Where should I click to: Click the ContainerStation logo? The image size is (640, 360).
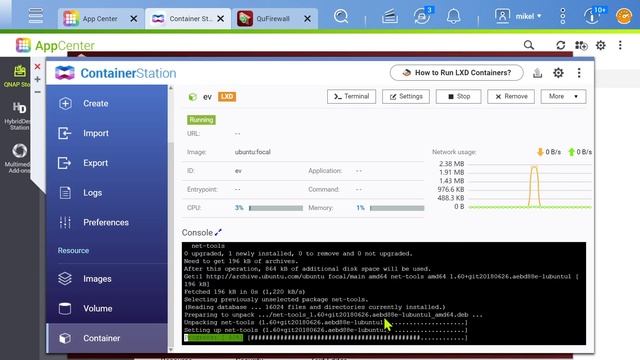click(116, 73)
